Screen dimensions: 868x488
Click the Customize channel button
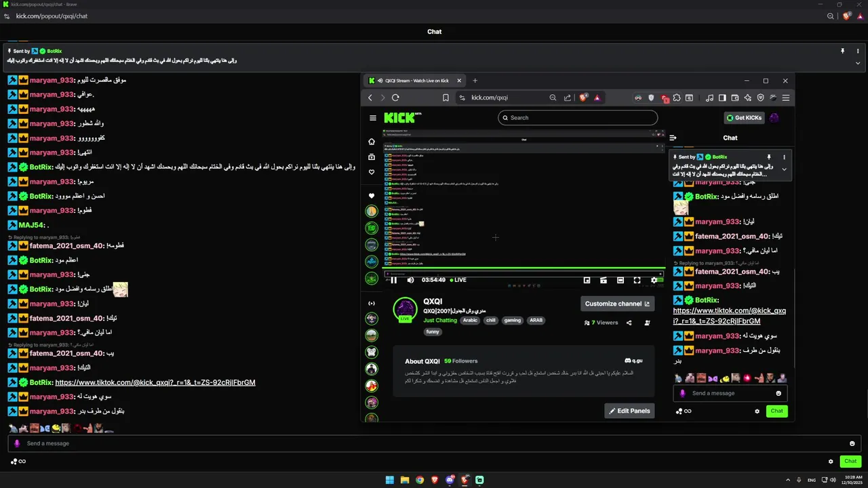(618, 304)
